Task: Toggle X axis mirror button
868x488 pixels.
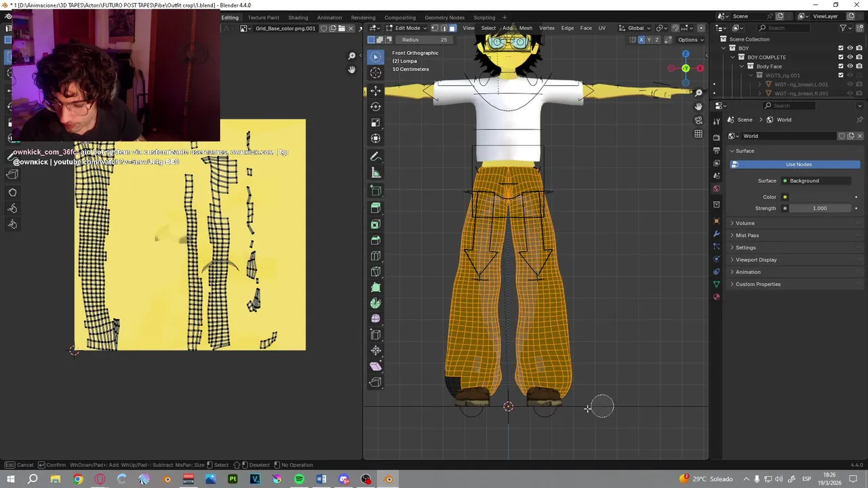Action: click(x=641, y=40)
